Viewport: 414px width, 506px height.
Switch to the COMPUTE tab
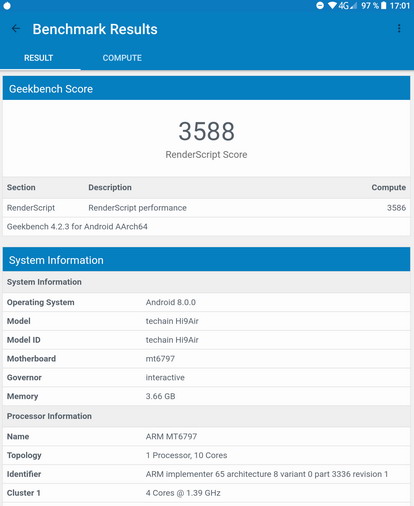pos(122,58)
